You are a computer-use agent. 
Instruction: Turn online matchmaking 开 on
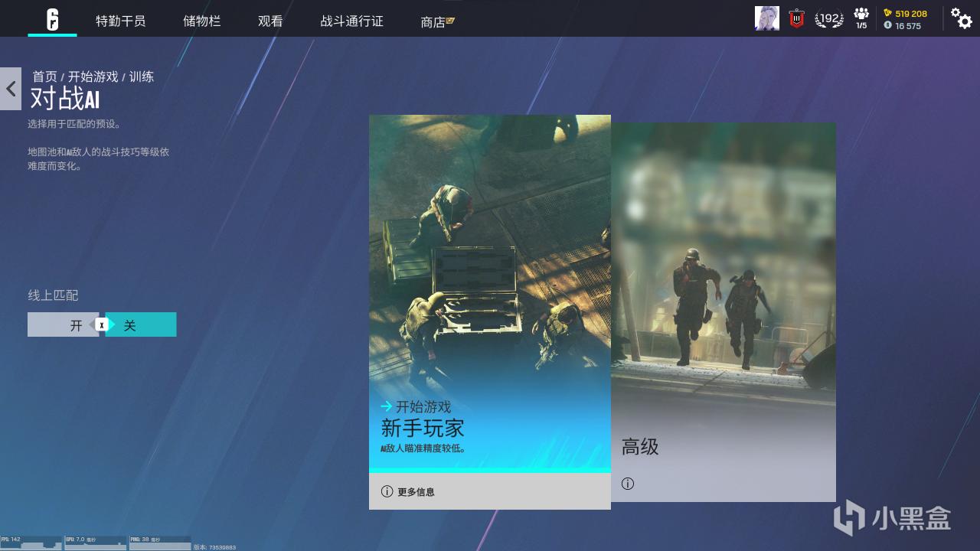pyautogui.click(x=64, y=324)
